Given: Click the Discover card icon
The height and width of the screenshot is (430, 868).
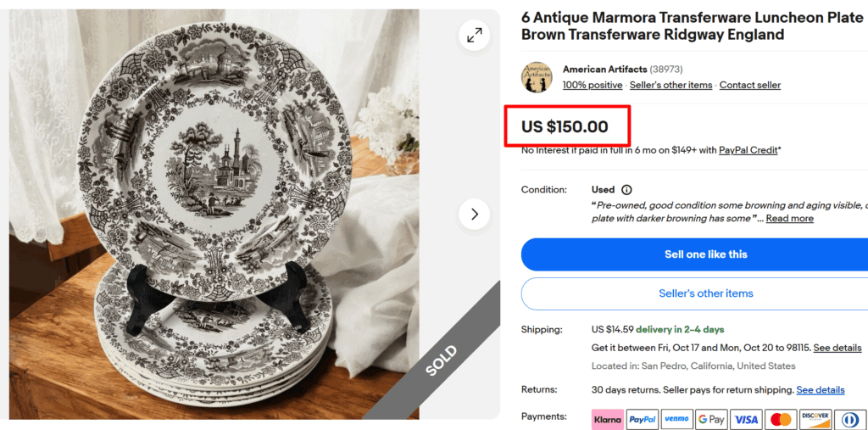Looking at the screenshot, I should click(815, 419).
